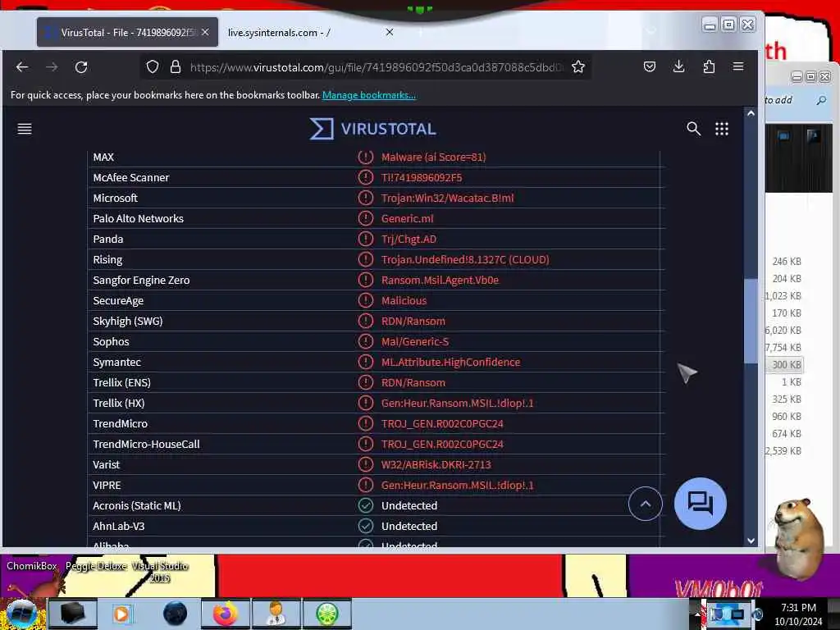Viewport: 840px width, 630px height.
Task: Select Rising Trojan.Undefined result
Action: [465, 260]
